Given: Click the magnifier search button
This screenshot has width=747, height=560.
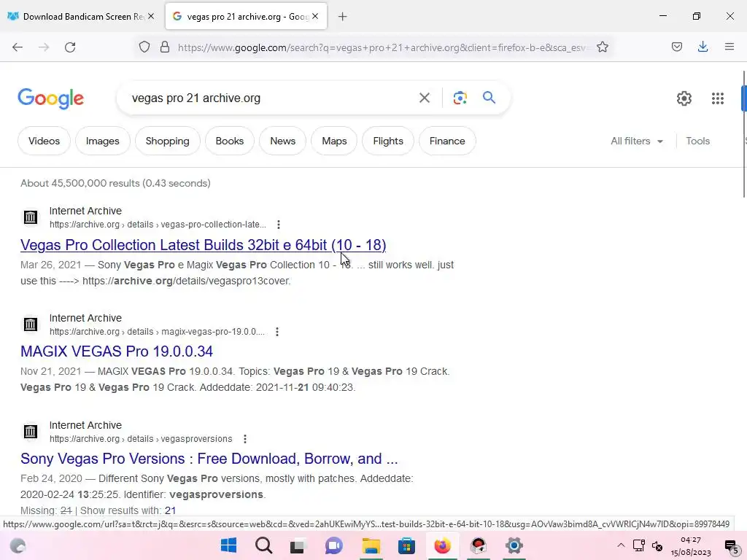Looking at the screenshot, I should (x=489, y=98).
